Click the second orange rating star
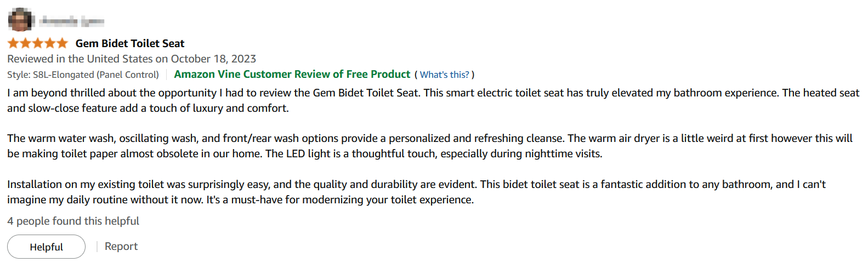Image resolution: width=868 pixels, height=268 pixels. point(25,43)
